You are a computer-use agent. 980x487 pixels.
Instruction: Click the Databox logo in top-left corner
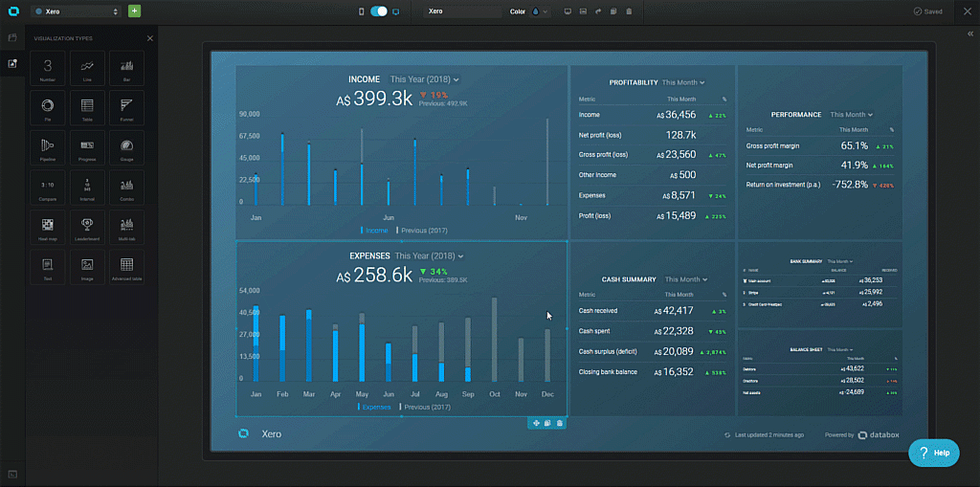click(x=13, y=11)
